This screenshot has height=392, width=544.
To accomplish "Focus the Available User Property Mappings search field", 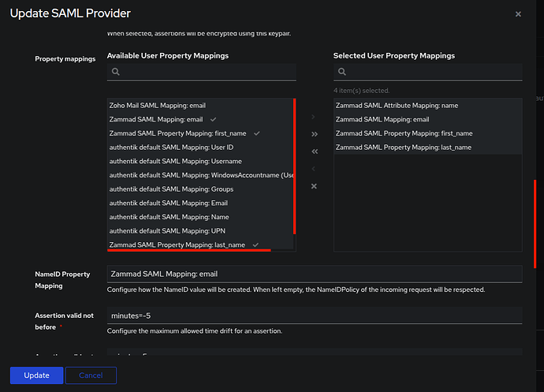I will point(202,72).
